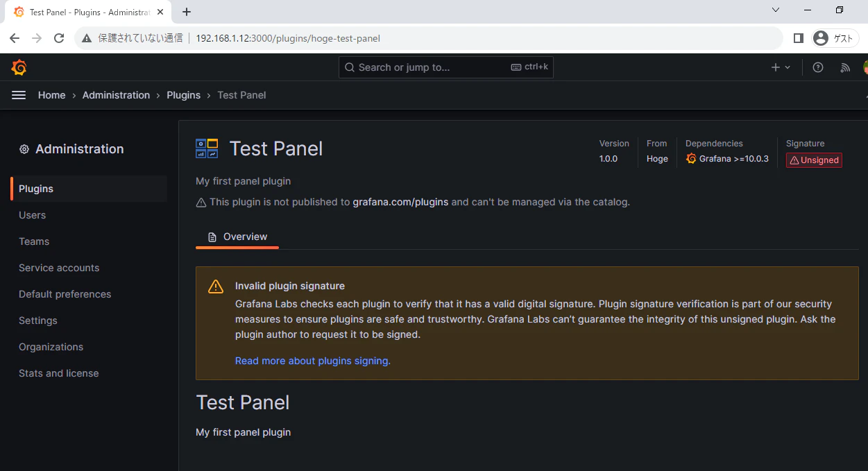Click the Administration gear icon
868x471 pixels.
pos(24,149)
